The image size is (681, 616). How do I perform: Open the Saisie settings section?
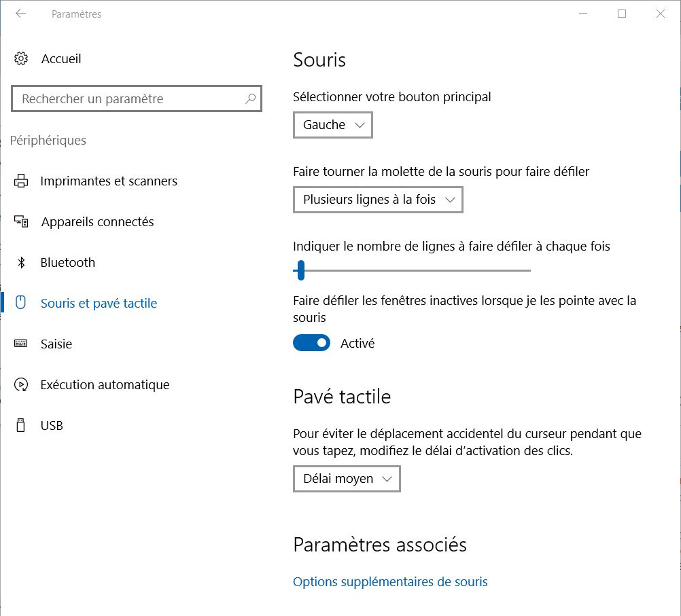click(x=56, y=344)
